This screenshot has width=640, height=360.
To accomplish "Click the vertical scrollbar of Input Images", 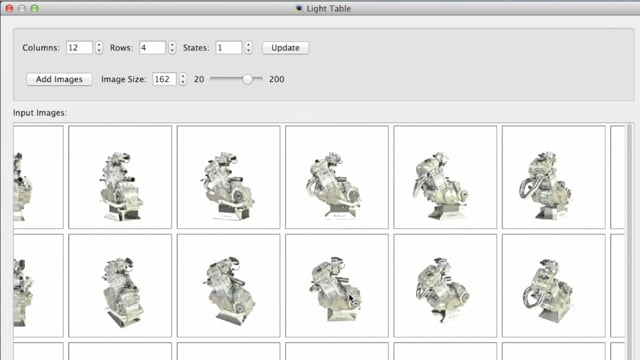I will (629, 241).
